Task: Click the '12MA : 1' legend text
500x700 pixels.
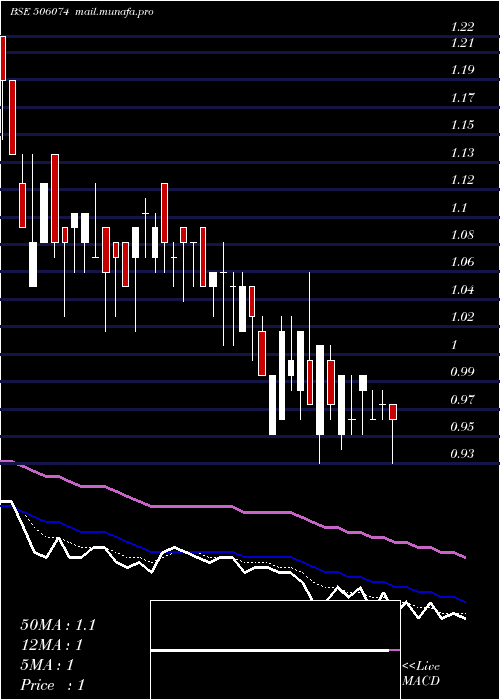Action: pos(52,645)
